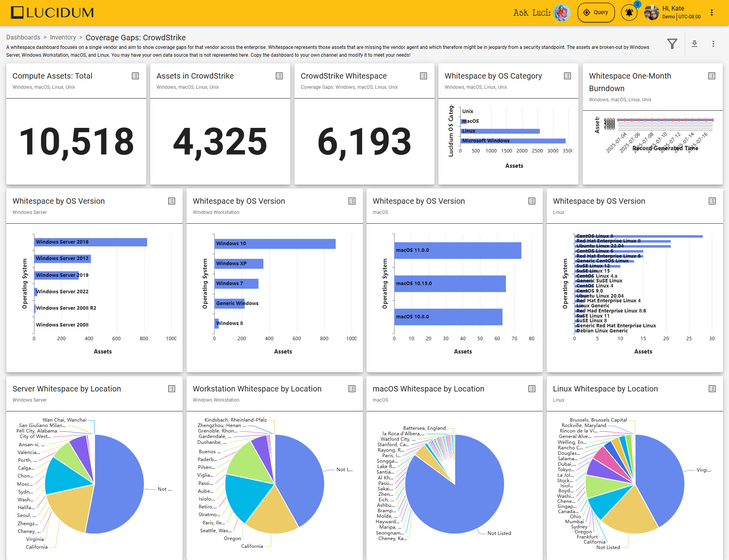This screenshot has width=729, height=560.
Task: Open Ask Luci assistant avatar
Action: [x=562, y=13]
